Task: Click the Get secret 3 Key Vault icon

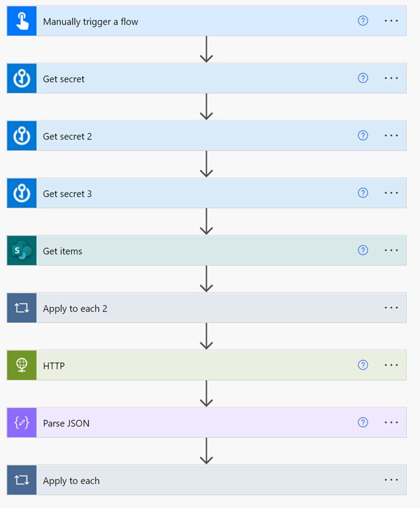Action: click(22, 193)
